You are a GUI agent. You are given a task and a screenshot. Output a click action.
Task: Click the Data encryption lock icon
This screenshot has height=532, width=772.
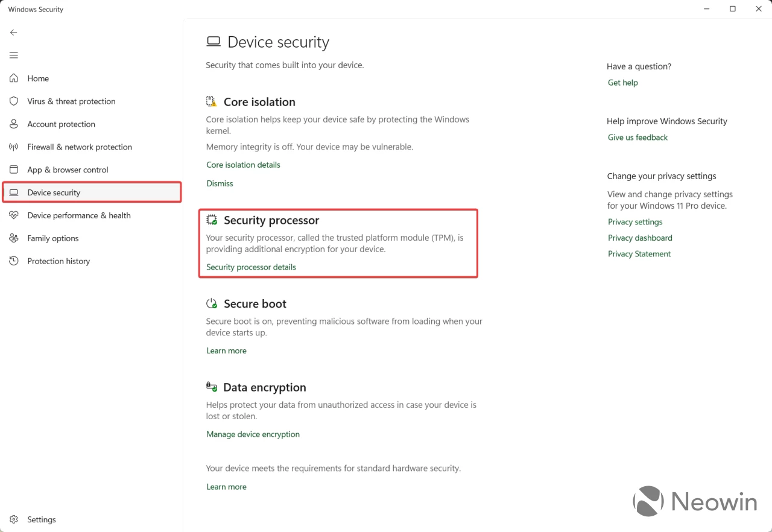[x=211, y=387]
